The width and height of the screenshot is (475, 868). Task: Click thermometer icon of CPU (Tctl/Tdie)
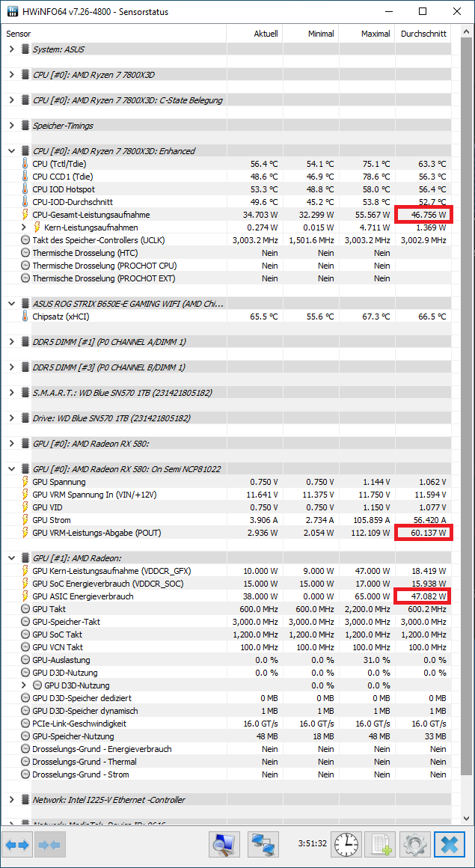pos(25,164)
